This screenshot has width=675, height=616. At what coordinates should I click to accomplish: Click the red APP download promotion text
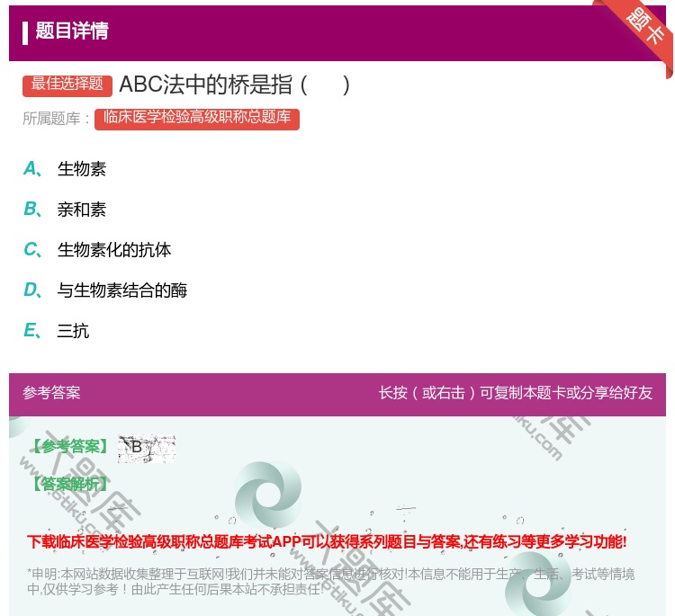click(x=327, y=541)
